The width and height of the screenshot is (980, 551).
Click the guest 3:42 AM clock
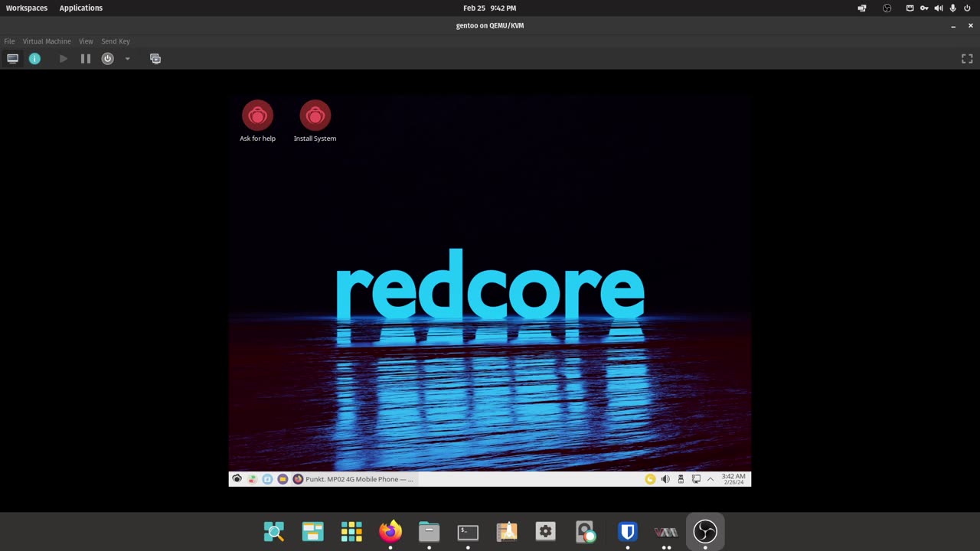click(x=733, y=479)
